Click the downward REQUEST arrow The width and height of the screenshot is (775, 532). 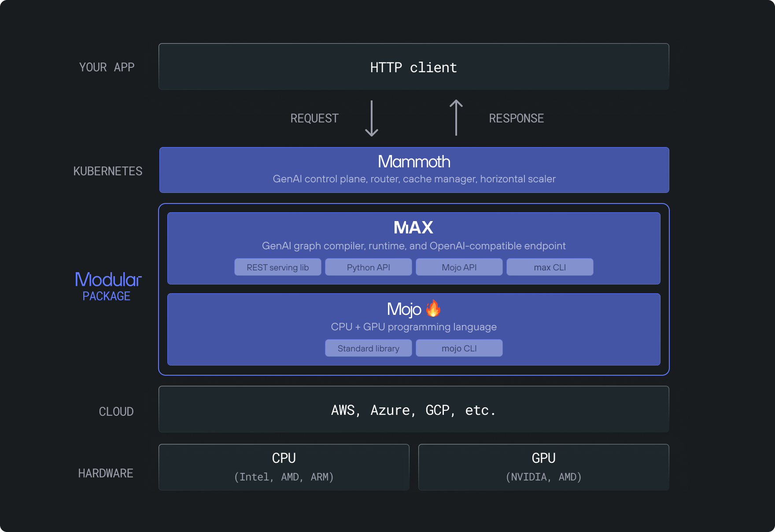click(x=372, y=118)
